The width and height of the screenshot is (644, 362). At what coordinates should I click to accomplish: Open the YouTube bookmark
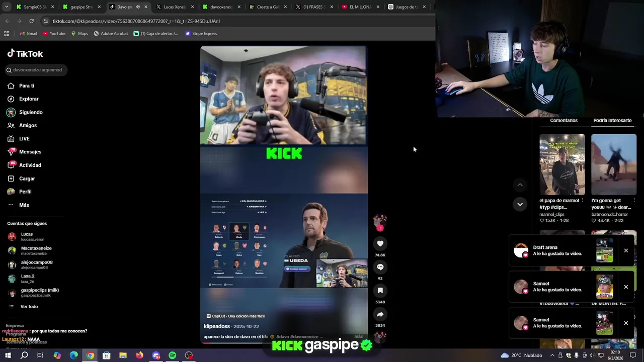point(54,34)
